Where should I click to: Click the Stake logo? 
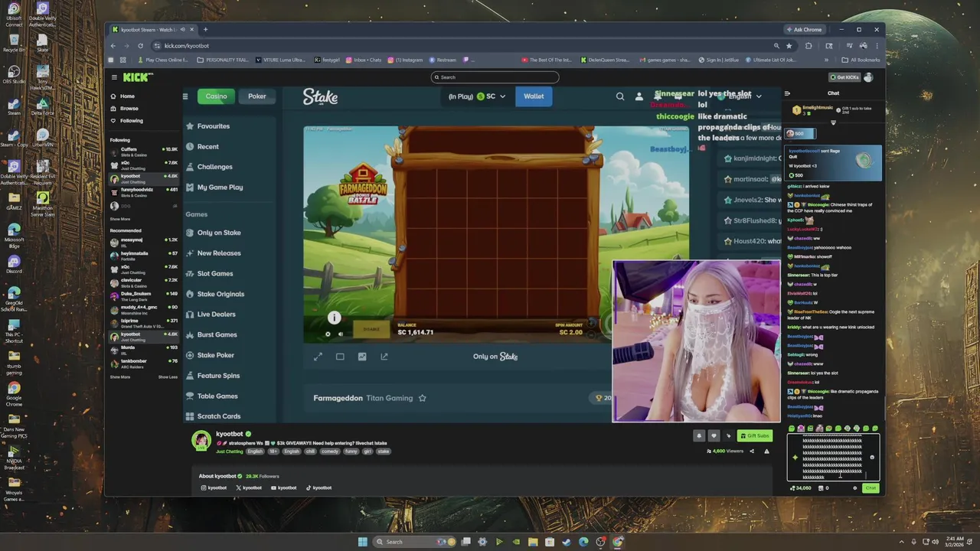click(x=320, y=96)
